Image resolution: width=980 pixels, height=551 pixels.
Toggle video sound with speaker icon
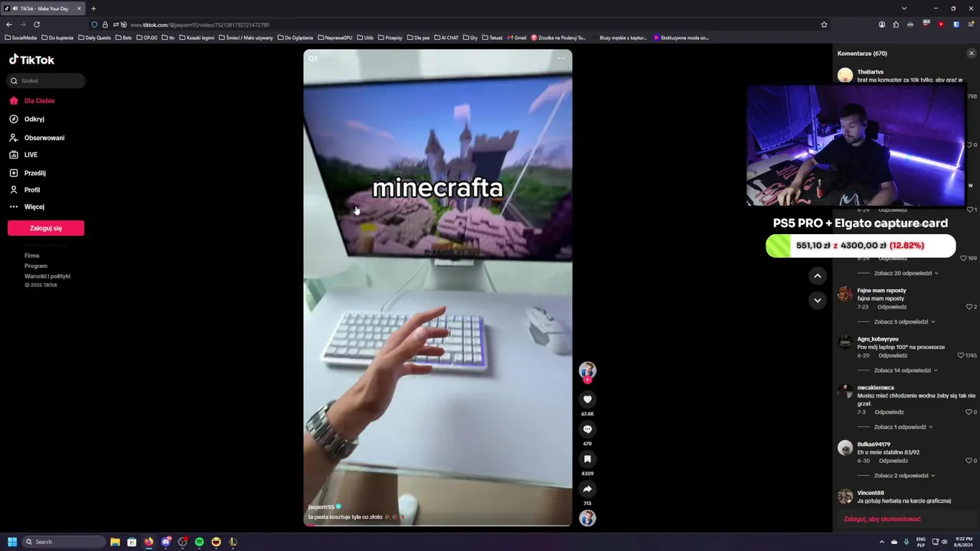pyautogui.click(x=312, y=58)
